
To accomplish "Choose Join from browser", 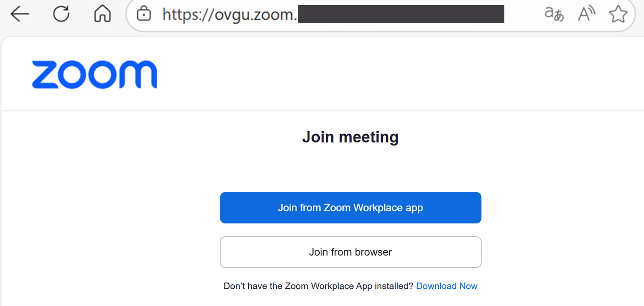I will point(350,252).
